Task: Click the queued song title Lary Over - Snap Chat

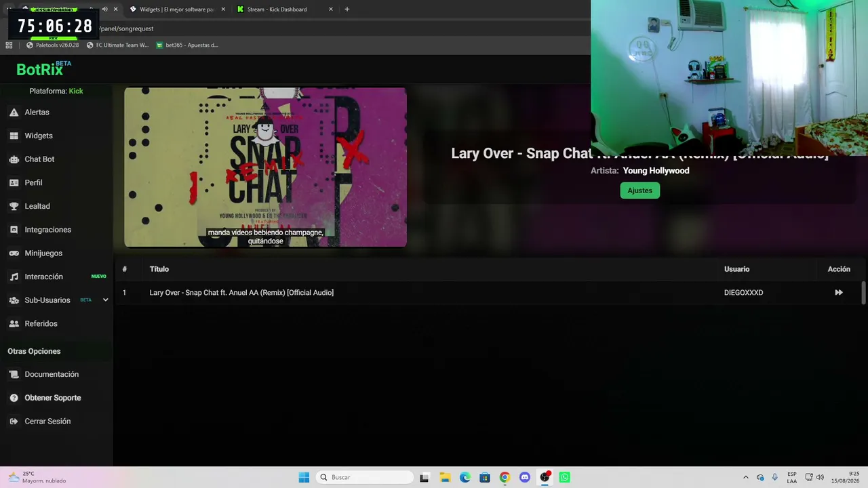Action: coord(241,293)
